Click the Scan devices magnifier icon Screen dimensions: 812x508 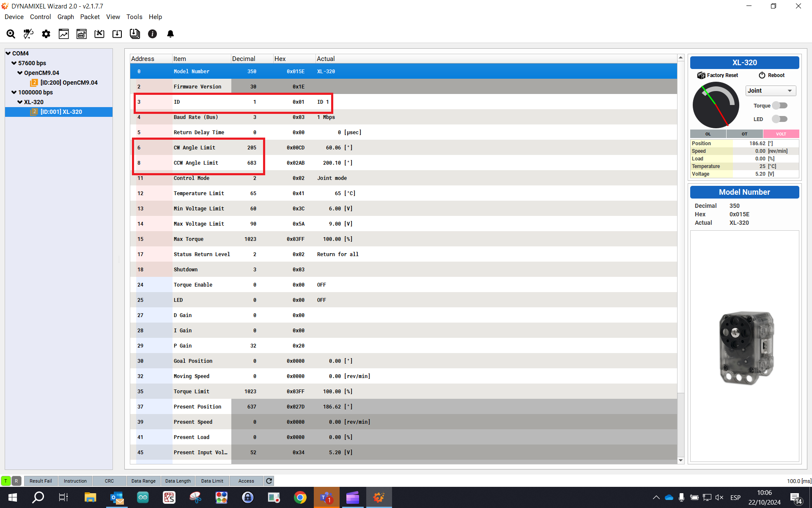pos(11,34)
